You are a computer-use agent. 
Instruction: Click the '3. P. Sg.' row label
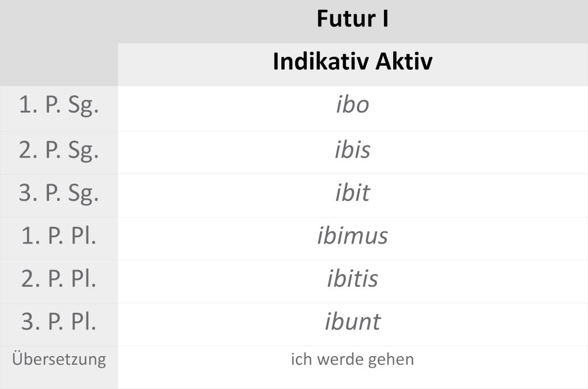[59, 193]
